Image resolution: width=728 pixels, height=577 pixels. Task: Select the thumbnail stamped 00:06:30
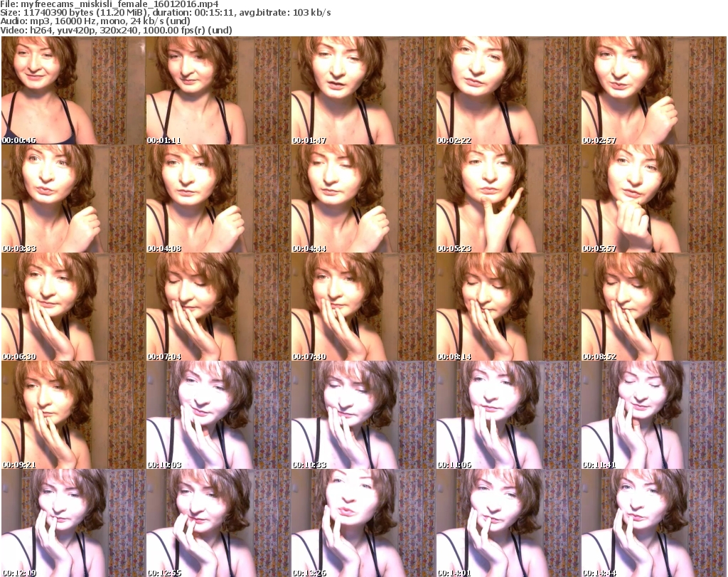coord(73,307)
